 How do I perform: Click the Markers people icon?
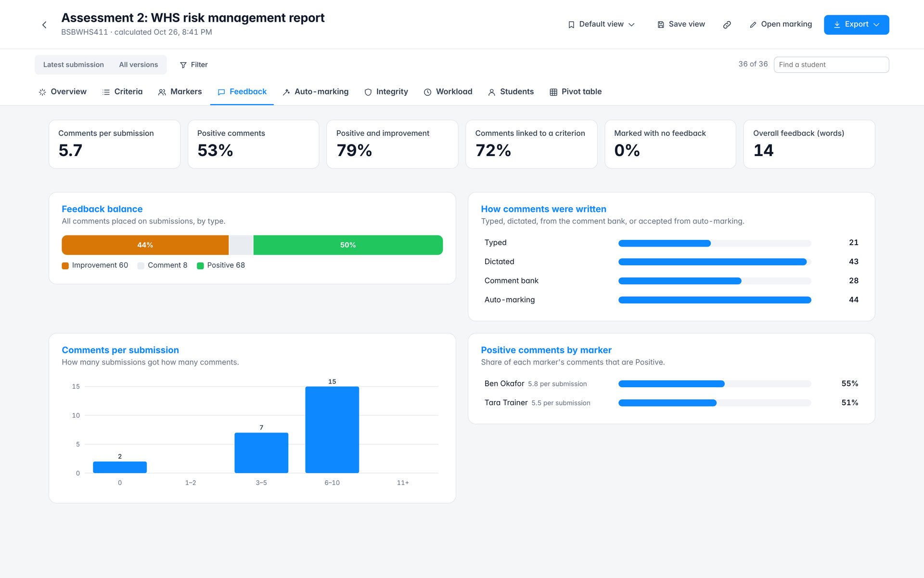point(162,92)
